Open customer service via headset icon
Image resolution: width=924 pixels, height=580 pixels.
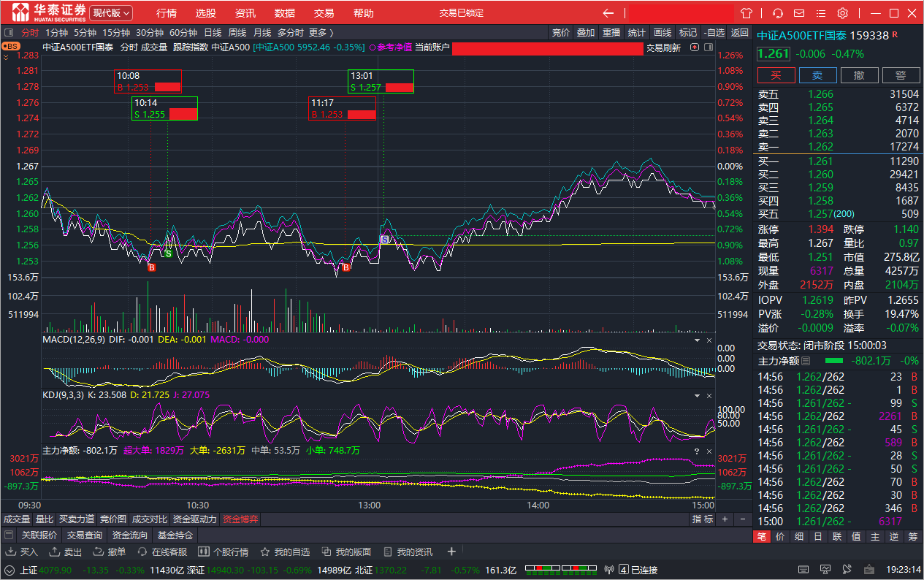[x=778, y=13]
